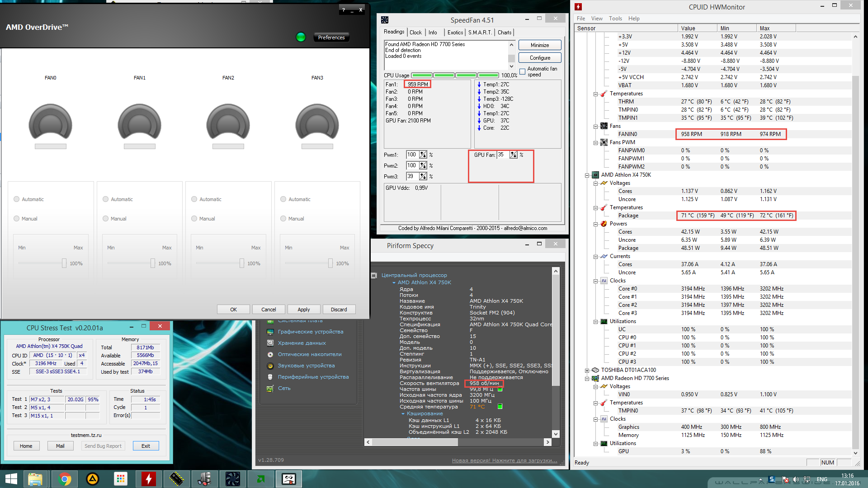Click the GPU Fan spinner arrows in SpeedFan
The width and height of the screenshot is (868, 488).
coord(514,155)
